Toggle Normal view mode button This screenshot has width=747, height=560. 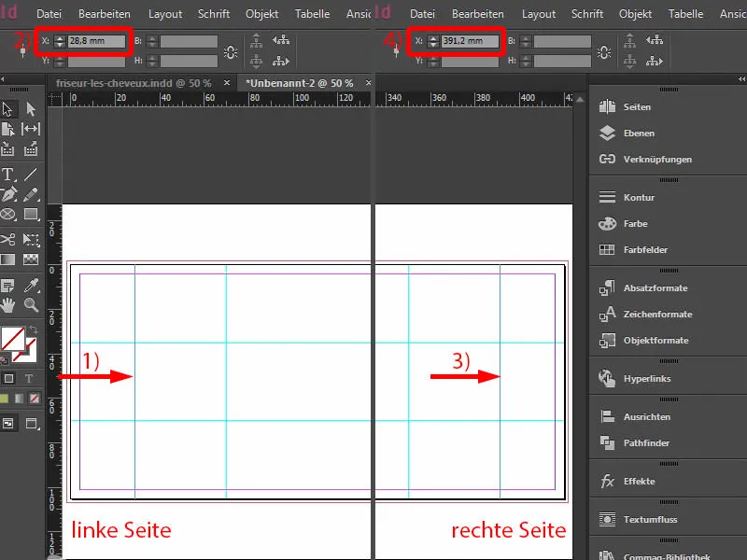pos(8,424)
